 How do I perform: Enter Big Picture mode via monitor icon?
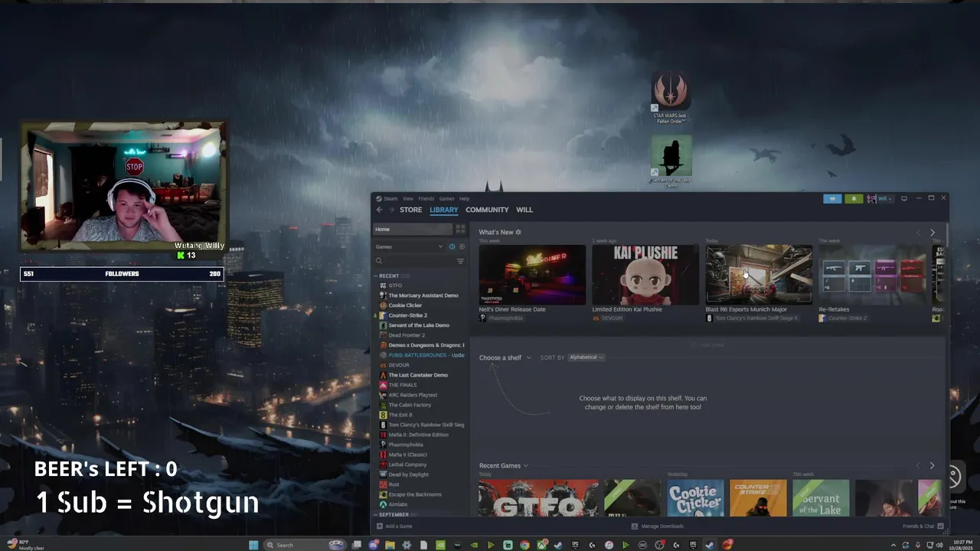(904, 198)
